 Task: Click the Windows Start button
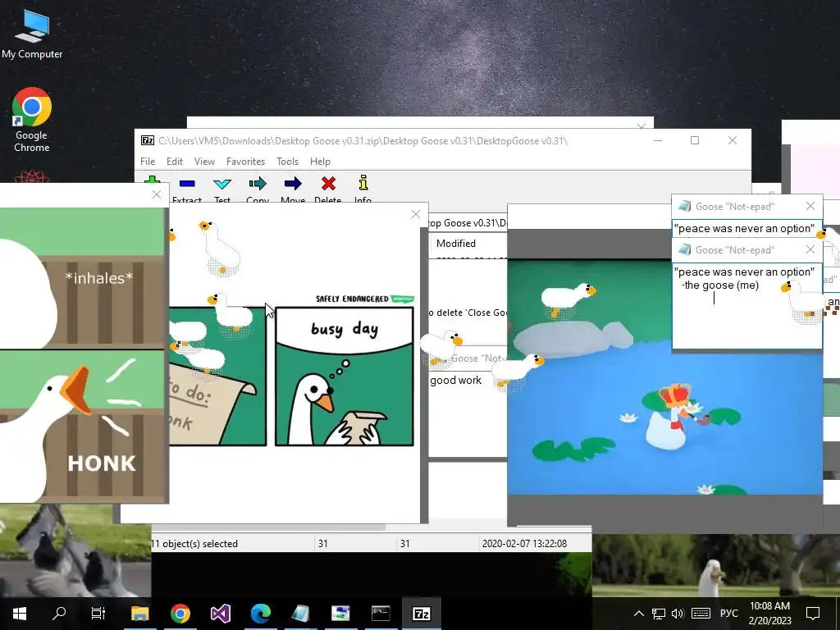20,614
